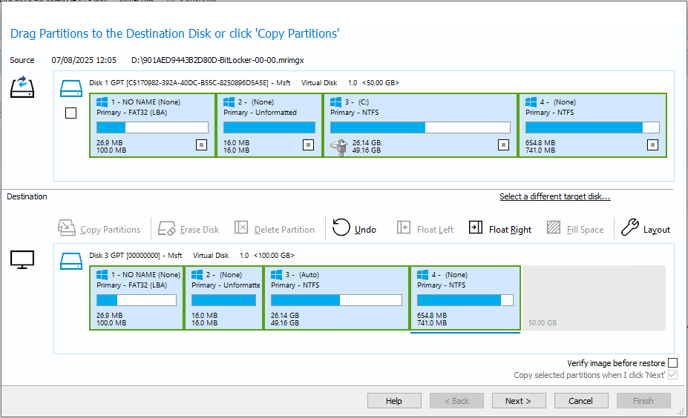Toggle checkbox on source FAT32 partition 1
This screenshot has height=418, width=688.
point(201,145)
